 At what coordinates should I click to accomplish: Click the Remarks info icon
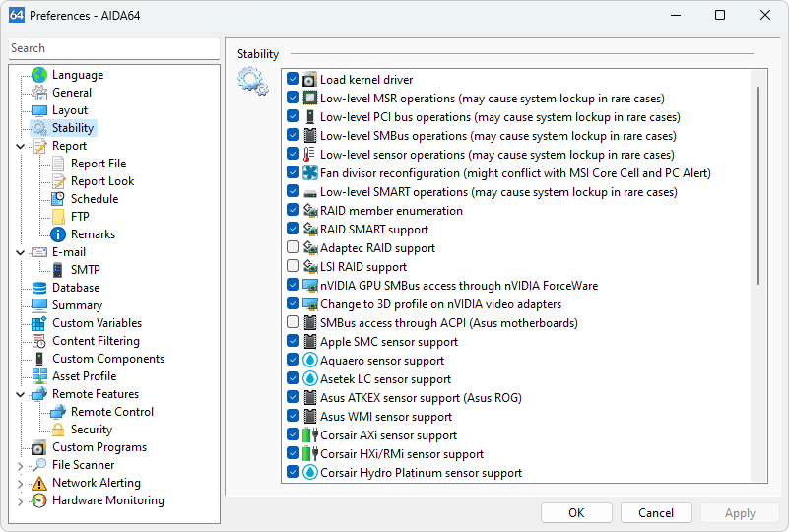(58, 234)
